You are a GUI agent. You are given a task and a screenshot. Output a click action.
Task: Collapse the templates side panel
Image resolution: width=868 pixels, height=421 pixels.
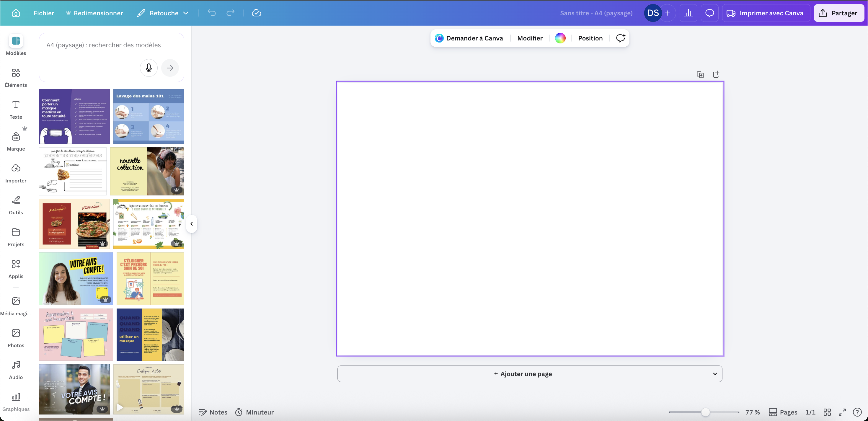[x=191, y=223]
